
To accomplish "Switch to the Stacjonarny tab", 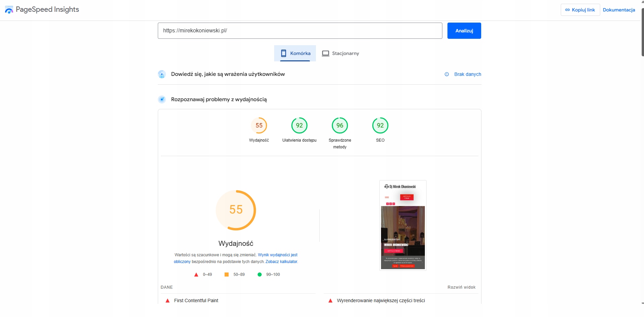I will 341,53.
